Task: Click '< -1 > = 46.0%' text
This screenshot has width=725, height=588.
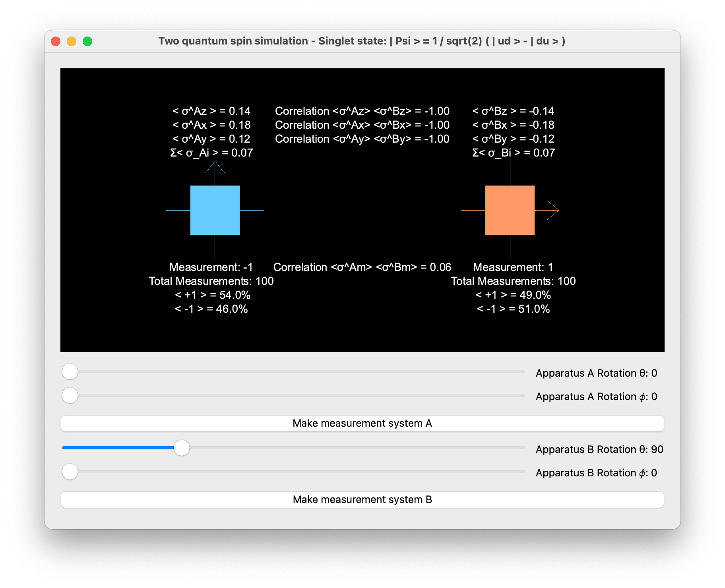Action: point(211,309)
